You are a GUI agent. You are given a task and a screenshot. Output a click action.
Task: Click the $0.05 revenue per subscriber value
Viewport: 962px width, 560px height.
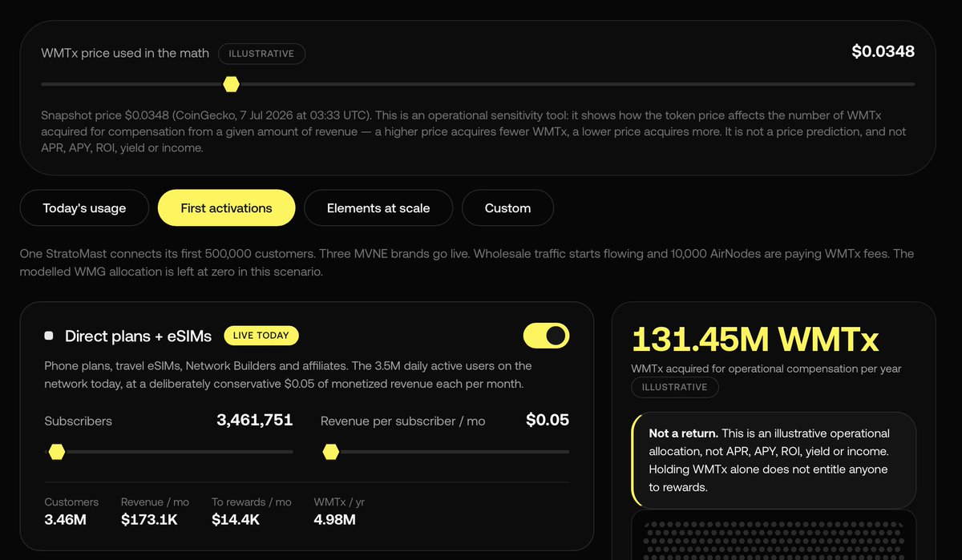click(x=548, y=420)
